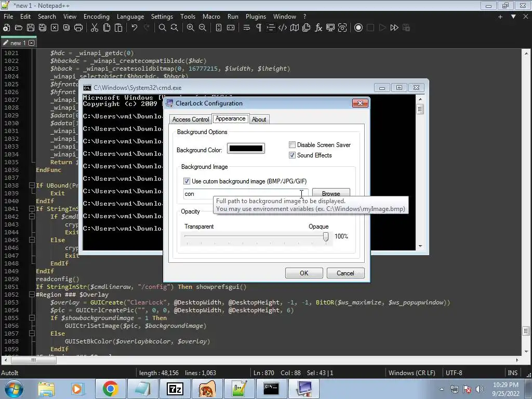Open the Encoding menu

[x=96, y=17]
